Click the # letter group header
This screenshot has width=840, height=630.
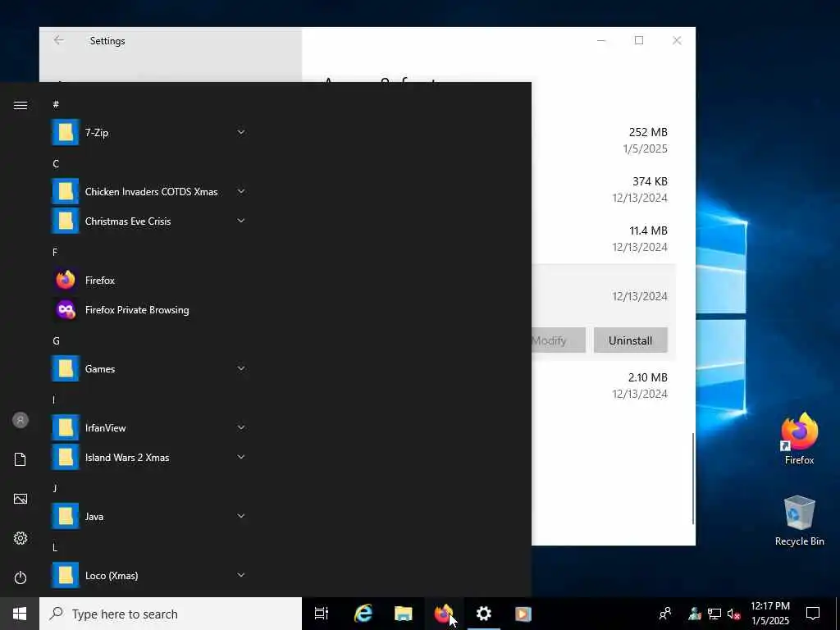[x=56, y=104]
